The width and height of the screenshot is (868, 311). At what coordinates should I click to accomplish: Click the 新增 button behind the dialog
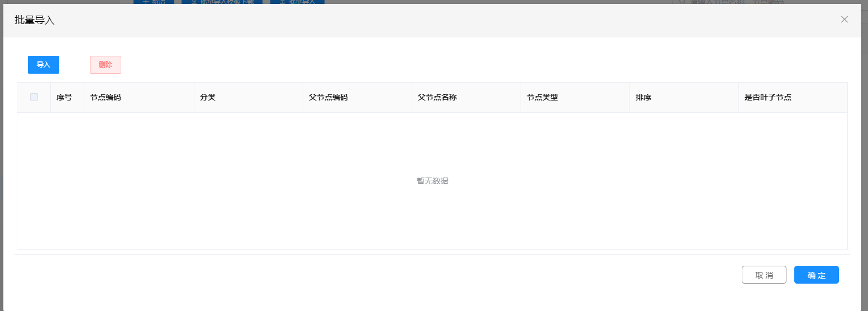(x=154, y=2)
